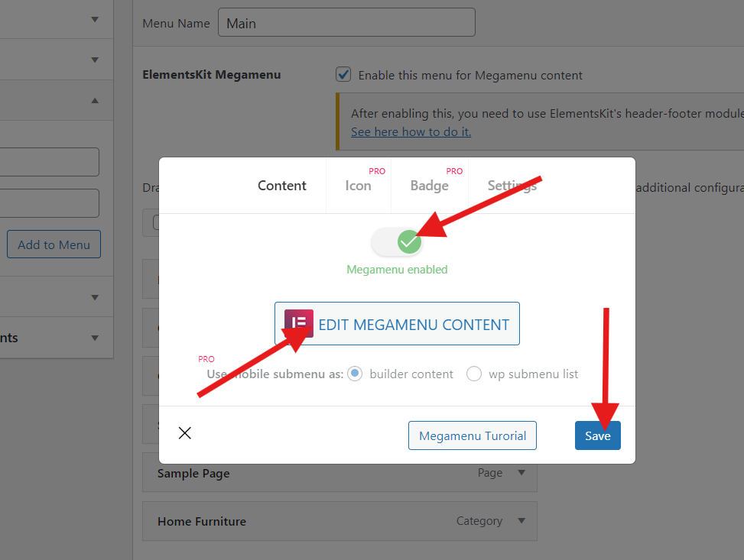Image resolution: width=744 pixels, height=560 pixels.
Task: Expand the Home Furniture menu item arrow
Action: point(521,520)
